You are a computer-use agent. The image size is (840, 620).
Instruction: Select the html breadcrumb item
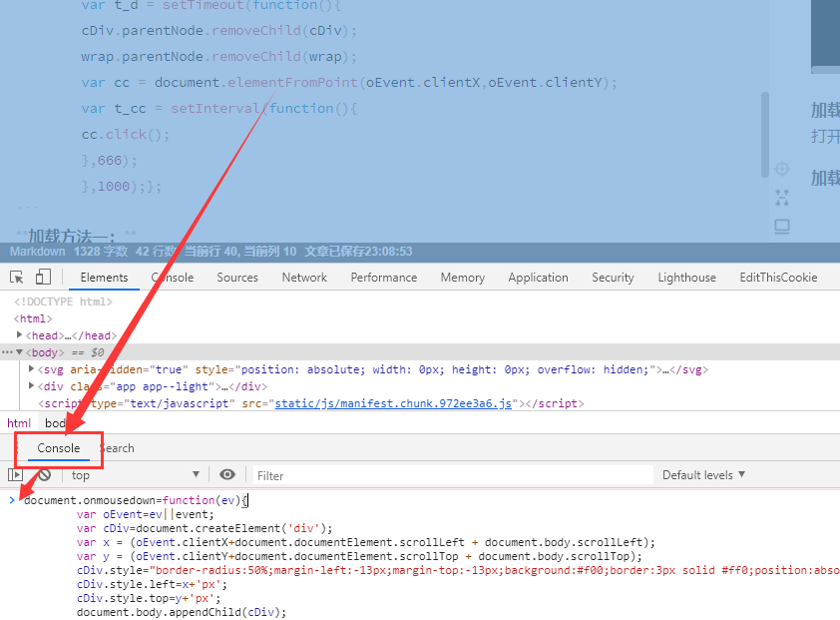(19, 423)
